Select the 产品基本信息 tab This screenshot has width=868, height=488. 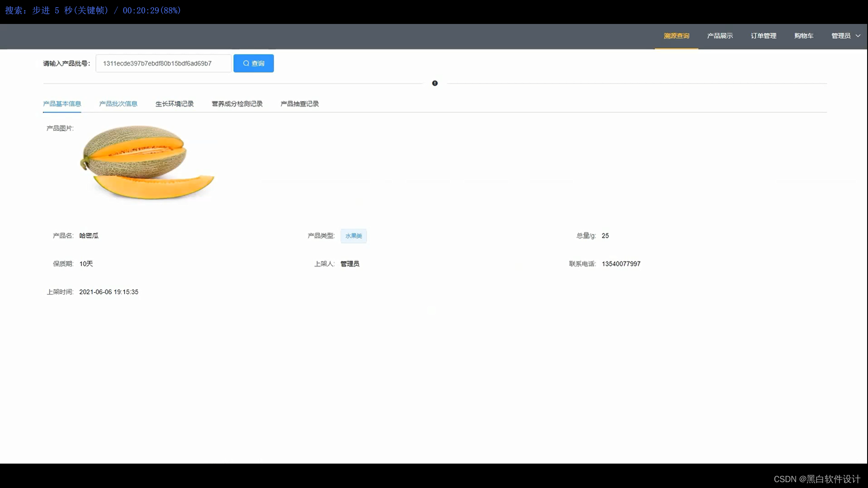click(62, 104)
